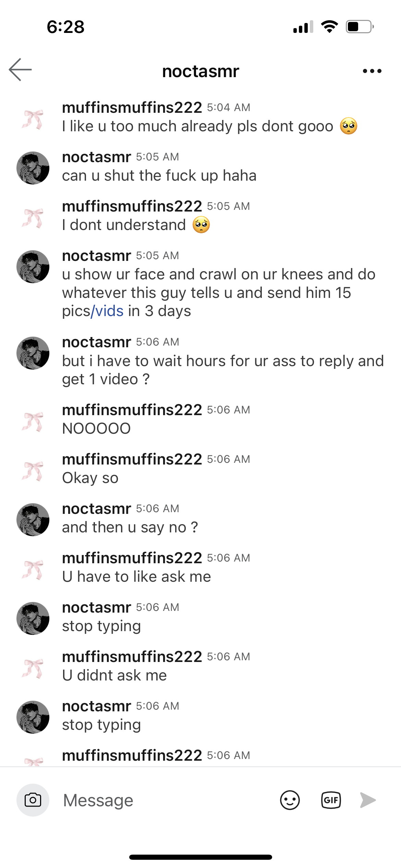
Task: Open noctasmr chat title in header
Action: click(200, 71)
